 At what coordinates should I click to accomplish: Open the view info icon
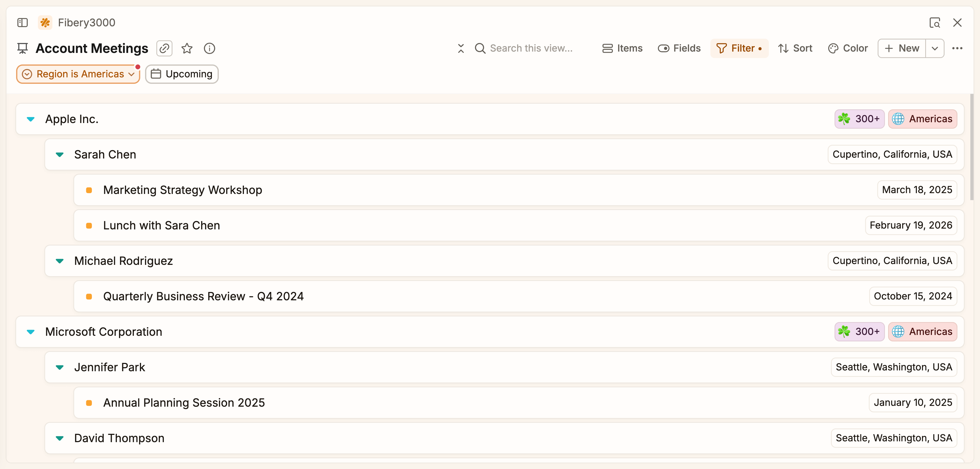click(209, 48)
